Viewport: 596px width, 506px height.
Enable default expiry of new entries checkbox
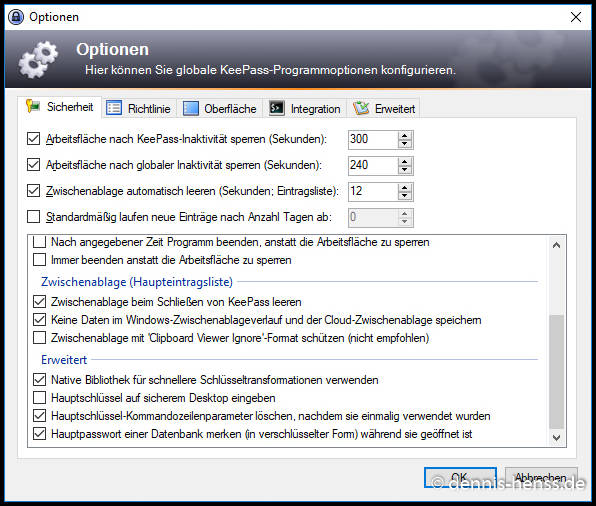tap(33, 217)
